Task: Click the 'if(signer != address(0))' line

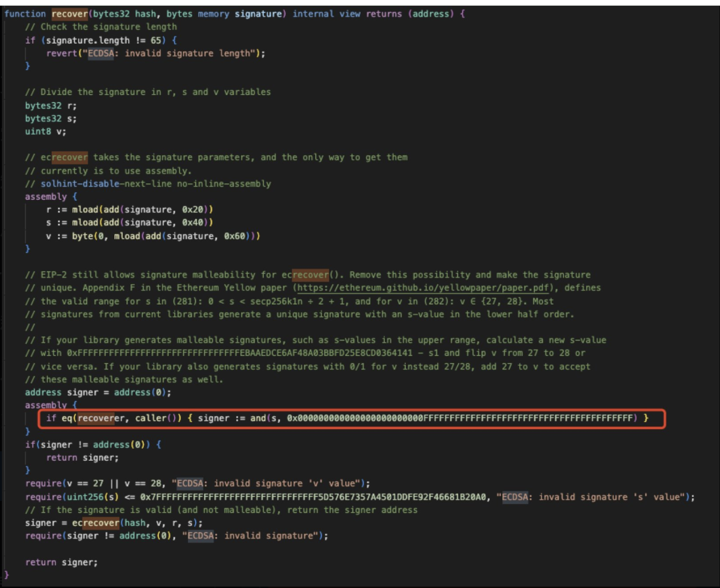Action: coord(93,445)
